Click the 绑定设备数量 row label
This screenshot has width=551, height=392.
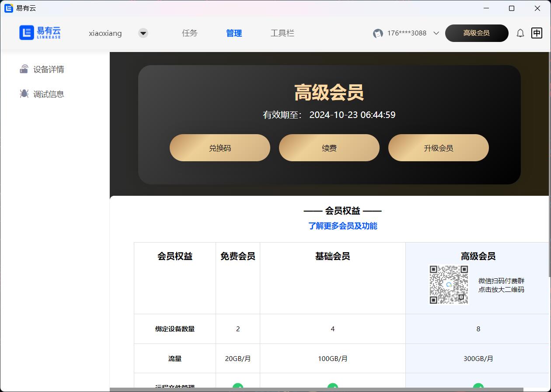pyautogui.click(x=175, y=329)
